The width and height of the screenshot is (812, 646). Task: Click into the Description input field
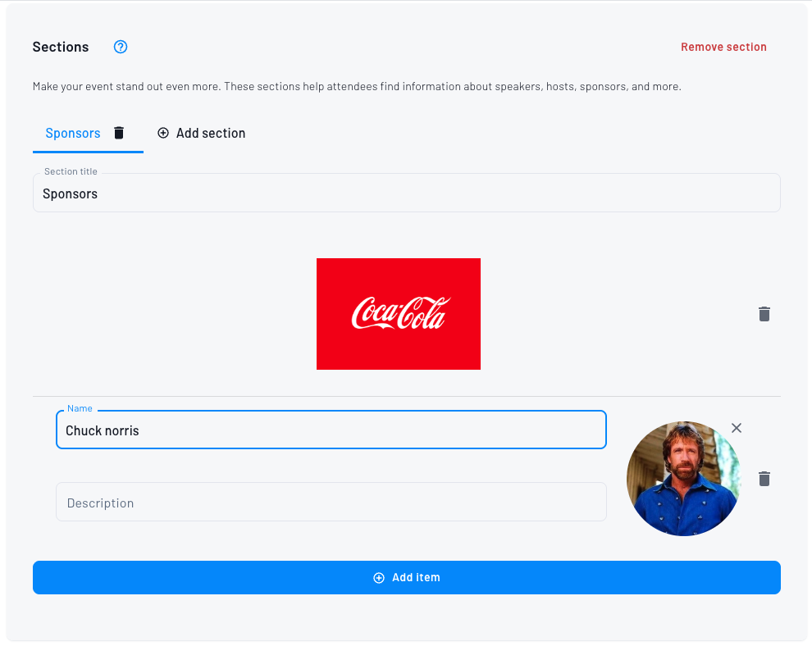click(x=331, y=503)
